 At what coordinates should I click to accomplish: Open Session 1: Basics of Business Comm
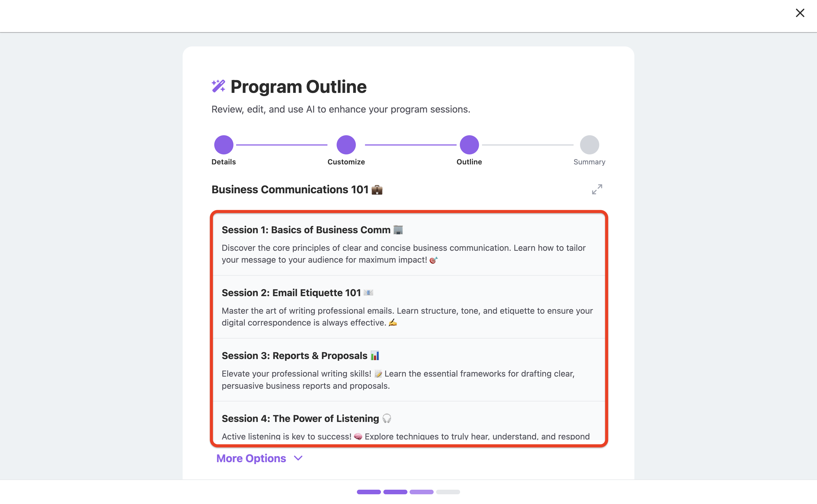tap(409, 244)
